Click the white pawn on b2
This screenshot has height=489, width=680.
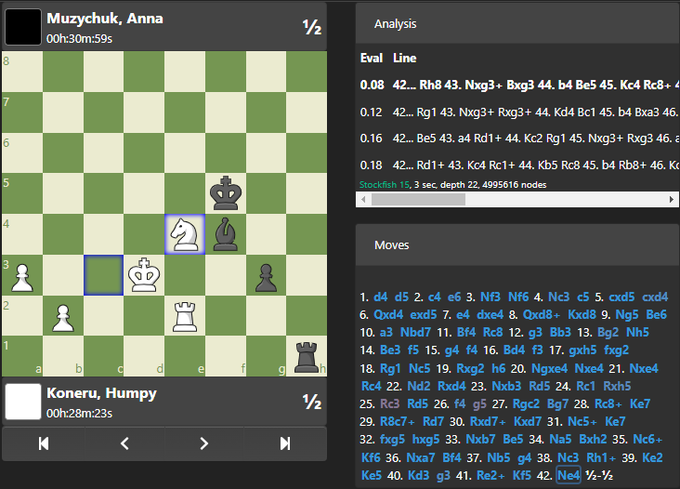(62, 316)
